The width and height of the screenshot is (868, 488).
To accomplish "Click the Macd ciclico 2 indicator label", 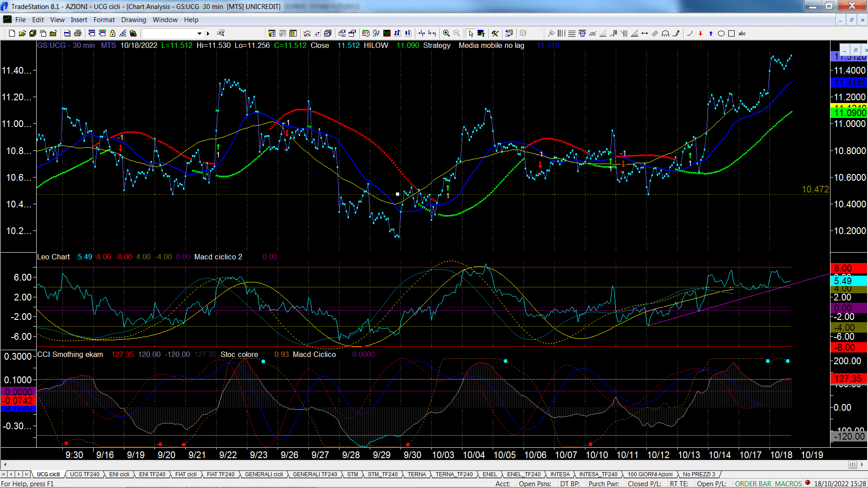I will click(x=218, y=257).
